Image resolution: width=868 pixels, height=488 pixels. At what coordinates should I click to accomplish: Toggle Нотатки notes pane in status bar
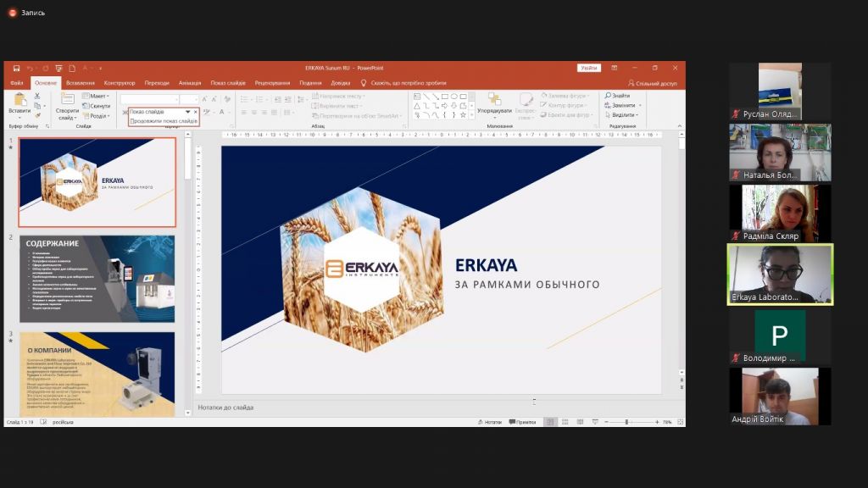[489, 422]
